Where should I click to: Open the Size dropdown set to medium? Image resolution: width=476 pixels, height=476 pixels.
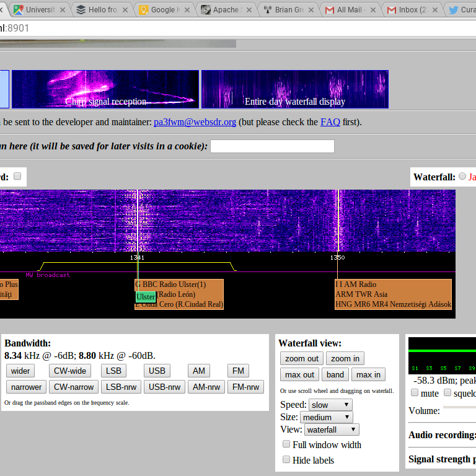pos(327,417)
